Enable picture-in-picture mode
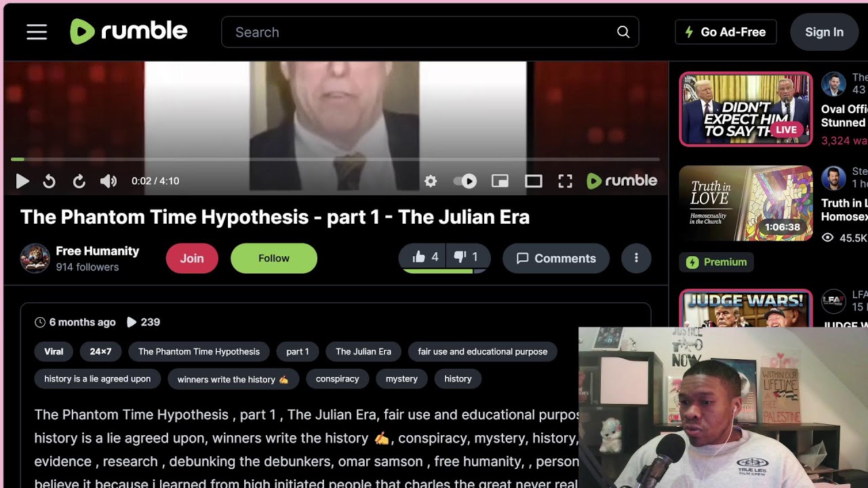868x488 pixels. pos(500,181)
